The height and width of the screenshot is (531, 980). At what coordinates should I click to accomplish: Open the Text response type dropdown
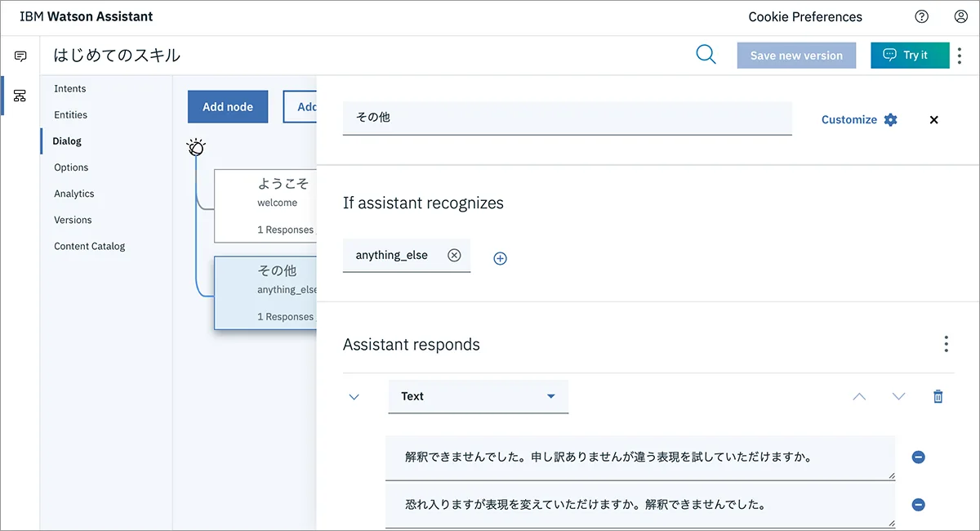(478, 396)
